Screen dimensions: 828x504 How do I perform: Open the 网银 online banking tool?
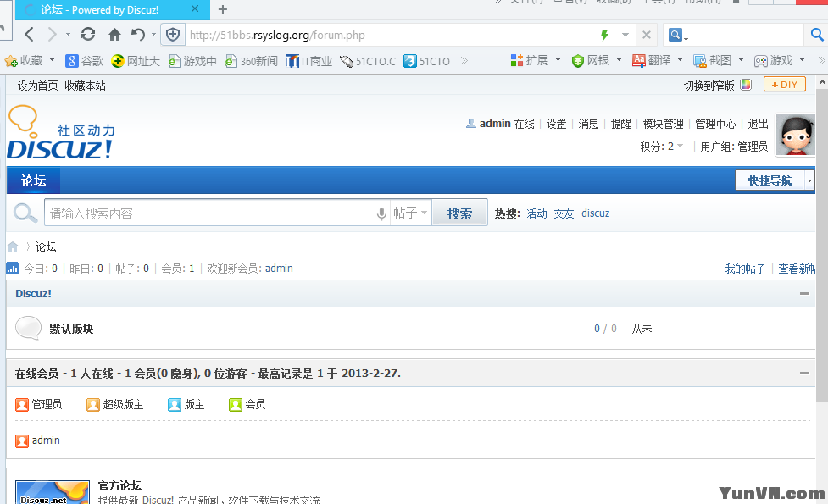(x=591, y=60)
